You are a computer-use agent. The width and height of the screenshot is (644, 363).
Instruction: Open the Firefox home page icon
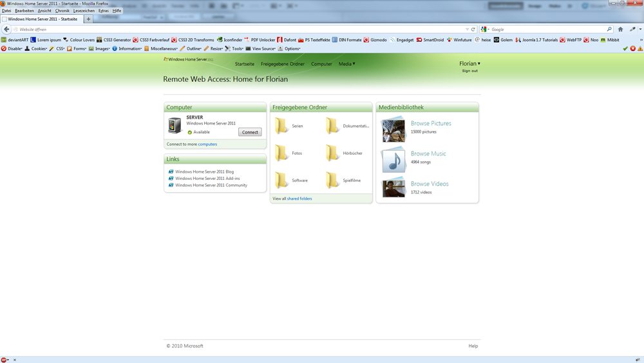pos(621,29)
